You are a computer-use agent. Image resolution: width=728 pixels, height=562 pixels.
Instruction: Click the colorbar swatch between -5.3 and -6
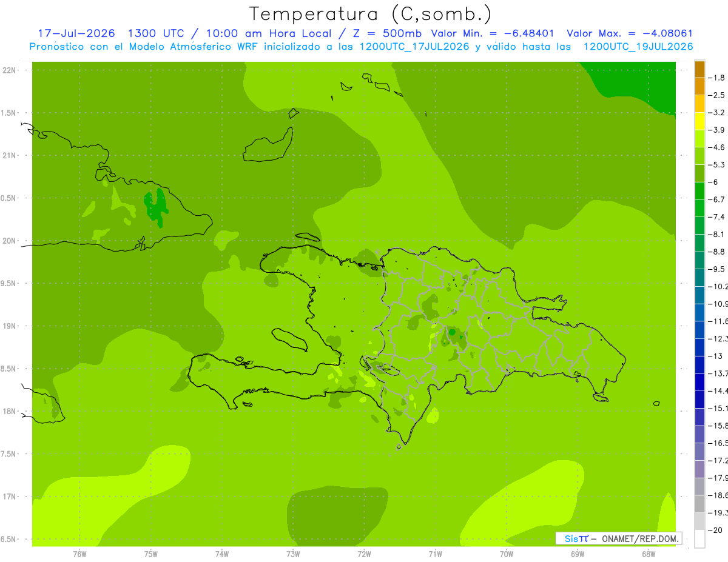click(x=699, y=173)
